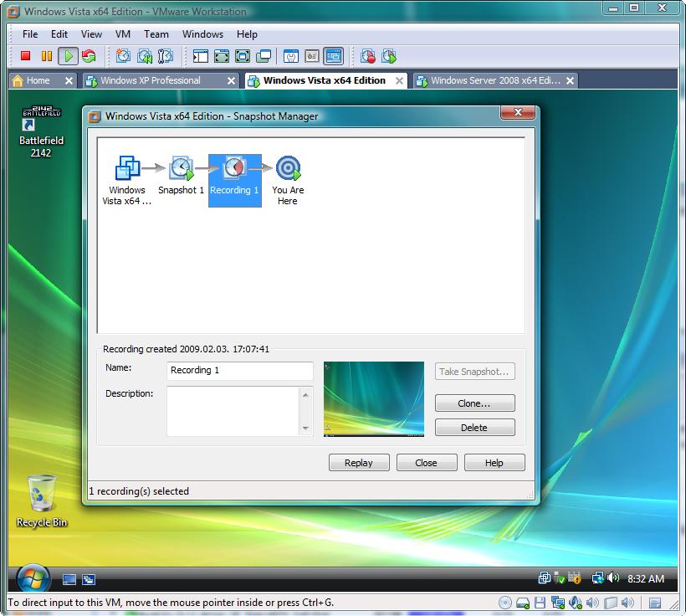Open the VM menu

(123, 34)
